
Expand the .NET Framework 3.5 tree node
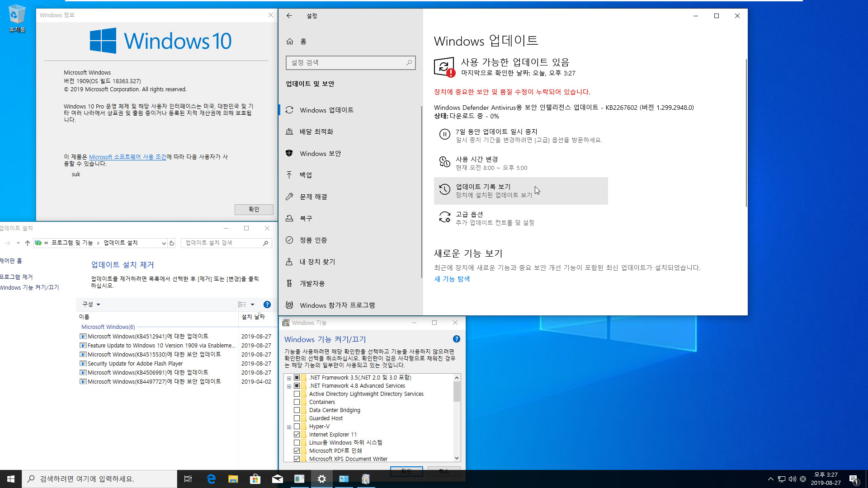click(x=289, y=378)
